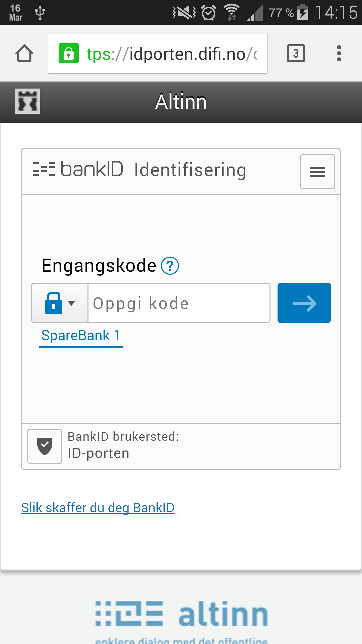Open Slik skaffer du deg BankID link

98,508
